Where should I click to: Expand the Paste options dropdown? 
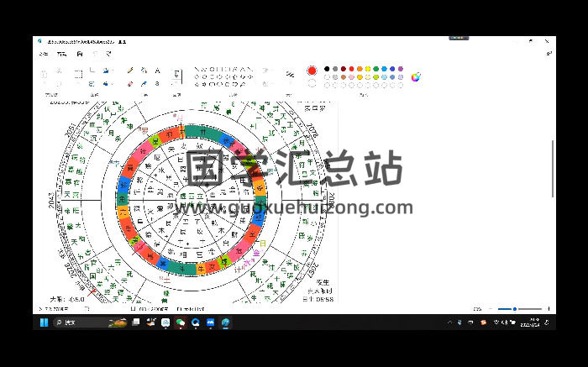point(44,83)
